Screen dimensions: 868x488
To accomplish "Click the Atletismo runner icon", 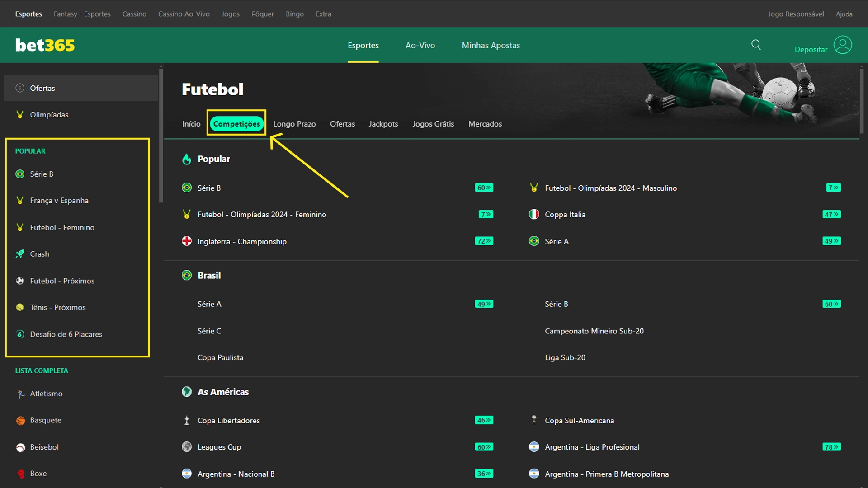I will (x=20, y=394).
